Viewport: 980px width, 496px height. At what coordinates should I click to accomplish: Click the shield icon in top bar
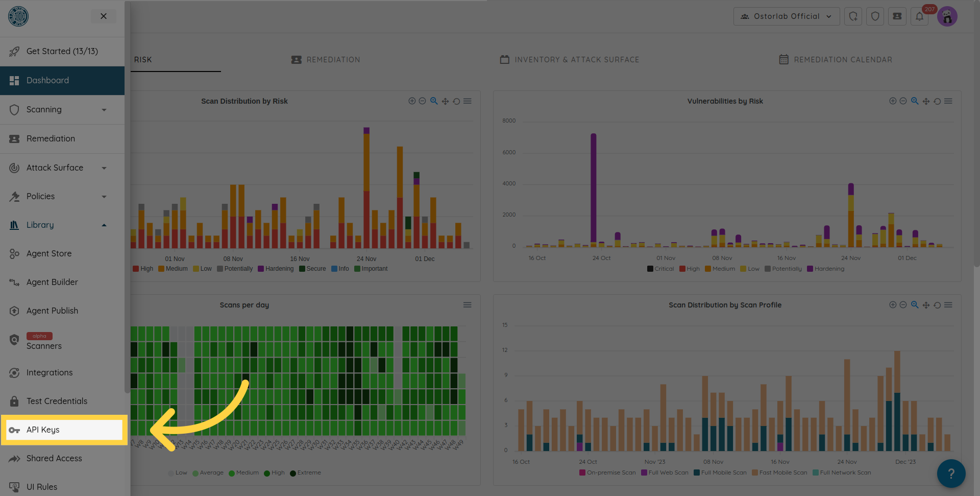click(x=875, y=16)
